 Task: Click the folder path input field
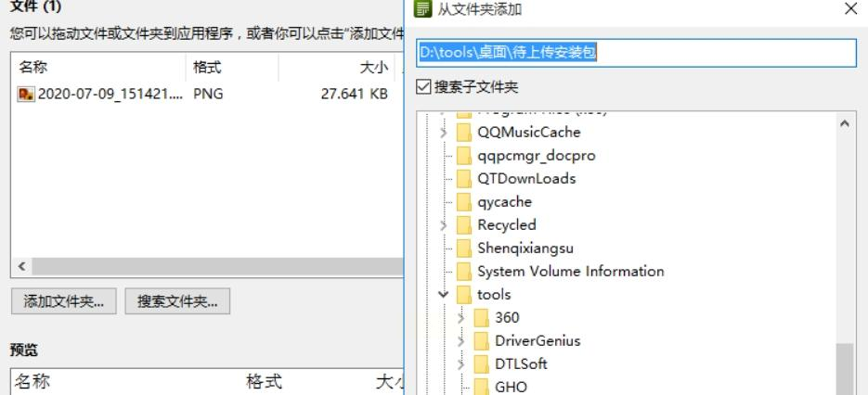pos(636,53)
